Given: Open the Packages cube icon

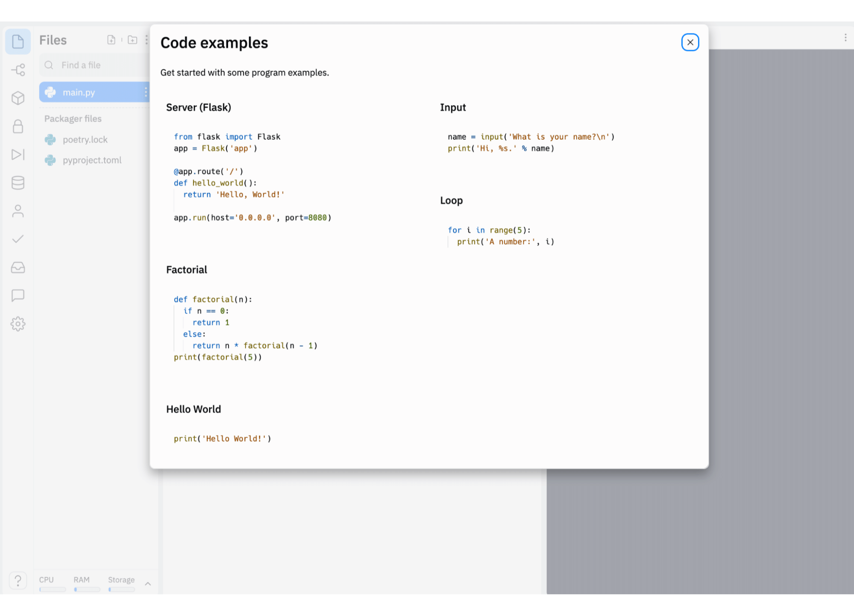Looking at the screenshot, I should (x=18, y=98).
